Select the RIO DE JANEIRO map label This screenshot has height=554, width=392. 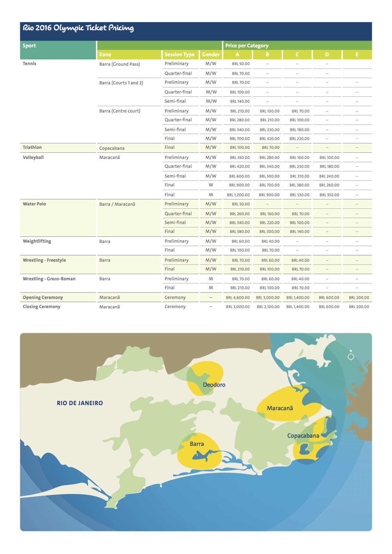coord(80,403)
